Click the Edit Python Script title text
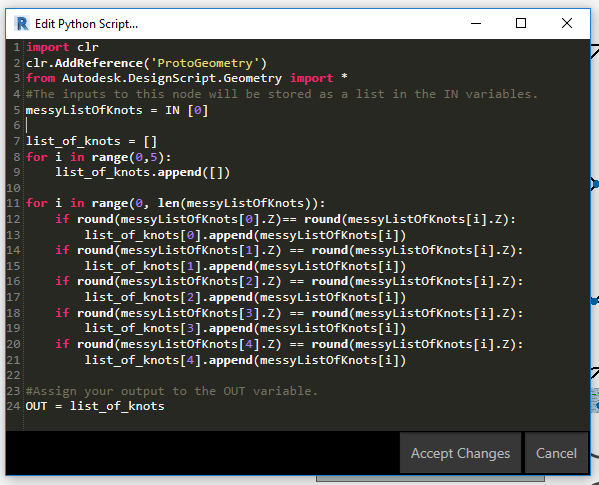The width and height of the screenshot is (599, 485). [x=86, y=24]
